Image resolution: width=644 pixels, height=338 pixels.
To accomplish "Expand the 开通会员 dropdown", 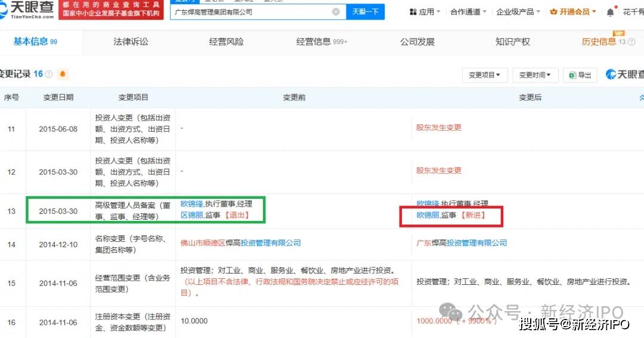I will (574, 12).
